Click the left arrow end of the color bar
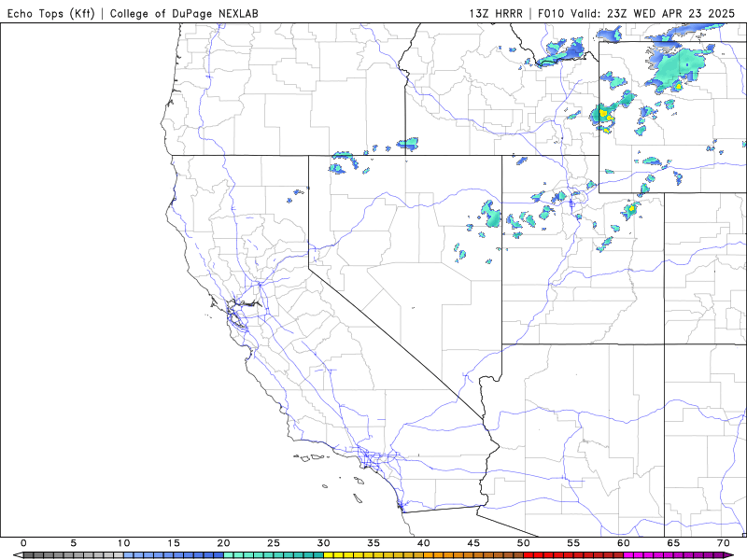Image resolution: width=747 pixels, height=560 pixels. [18, 555]
